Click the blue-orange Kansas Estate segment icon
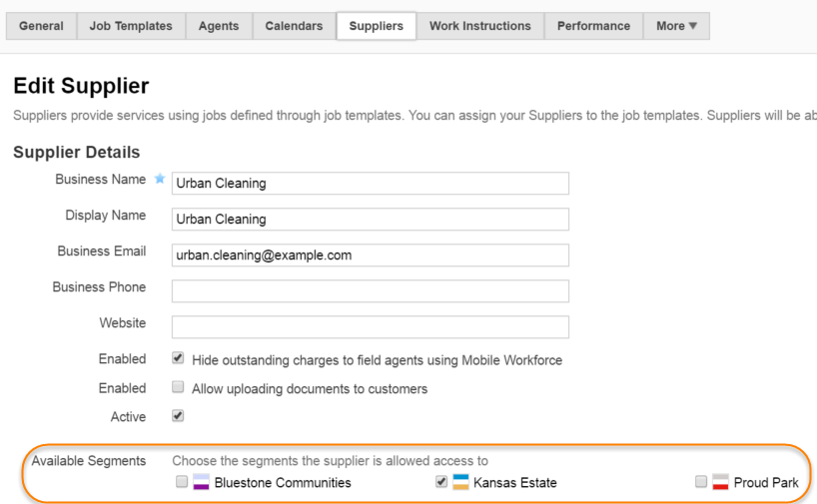Screen dimensions: 817x504 click(460, 482)
